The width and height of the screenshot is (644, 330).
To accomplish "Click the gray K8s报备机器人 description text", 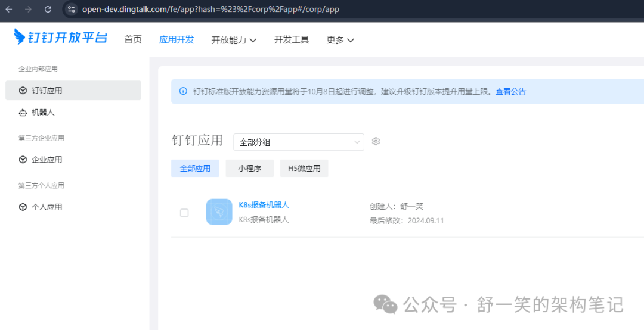I will click(264, 220).
